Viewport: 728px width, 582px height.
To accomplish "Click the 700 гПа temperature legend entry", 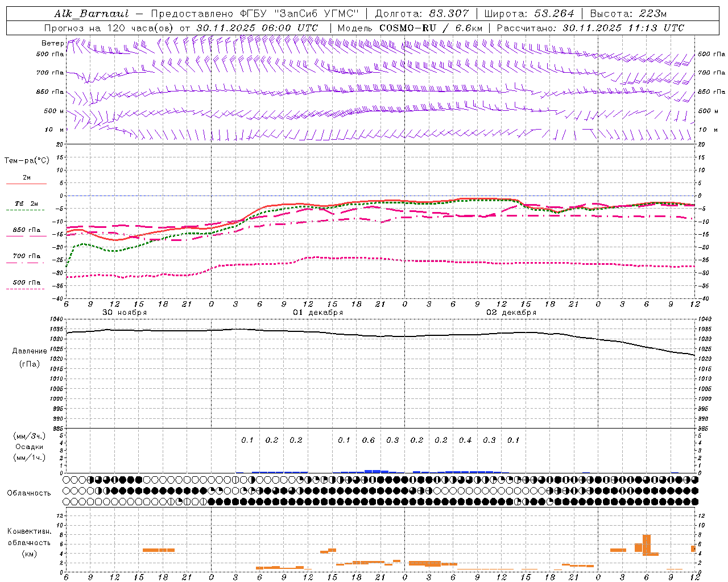I will (x=27, y=256).
